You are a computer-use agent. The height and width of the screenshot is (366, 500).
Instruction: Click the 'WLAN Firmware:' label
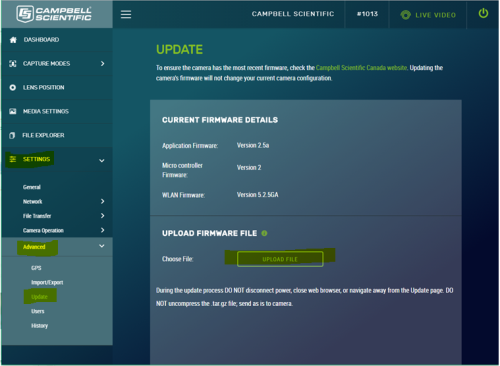point(183,195)
